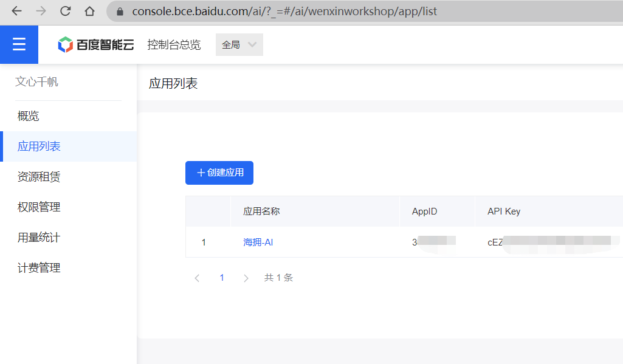This screenshot has height=364, width=623.
Task: Click the 共 1 条 total text
Action: click(x=278, y=278)
